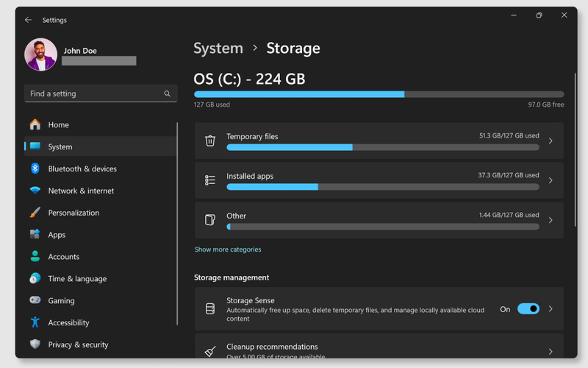Screen dimensions: 588x368
Task: Click the back arrow icon beside Settings
Action: tap(28, 20)
